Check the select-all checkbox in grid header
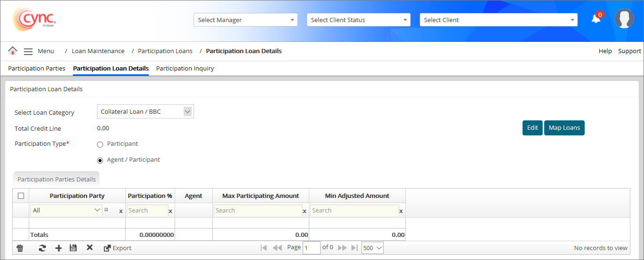Image resolution: width=644 pixels, height=260 pixels. point(21,196)
